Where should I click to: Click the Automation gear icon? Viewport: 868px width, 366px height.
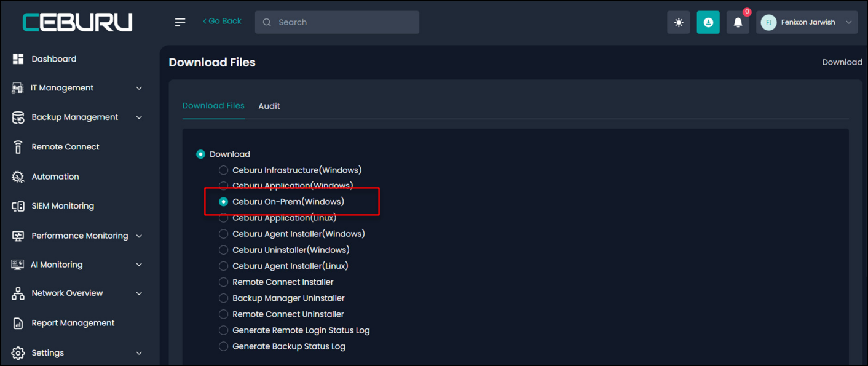pyautogui.click(x=18, y=177)
